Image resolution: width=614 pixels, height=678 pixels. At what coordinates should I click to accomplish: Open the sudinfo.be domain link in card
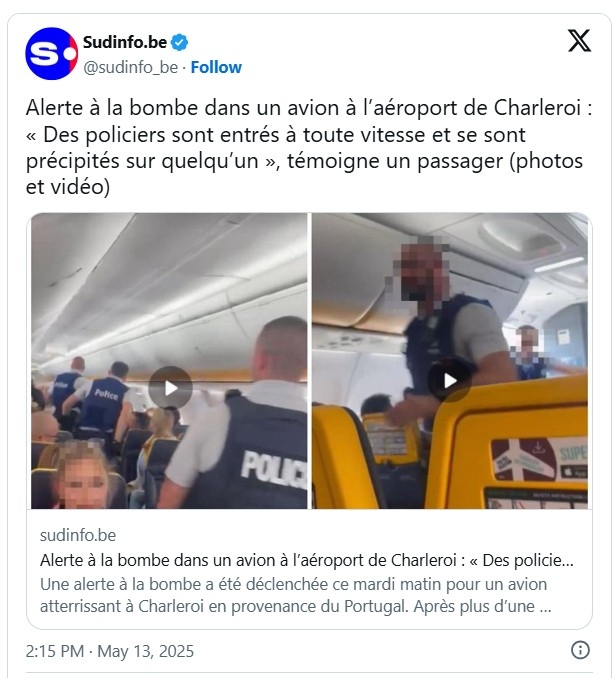78,535
